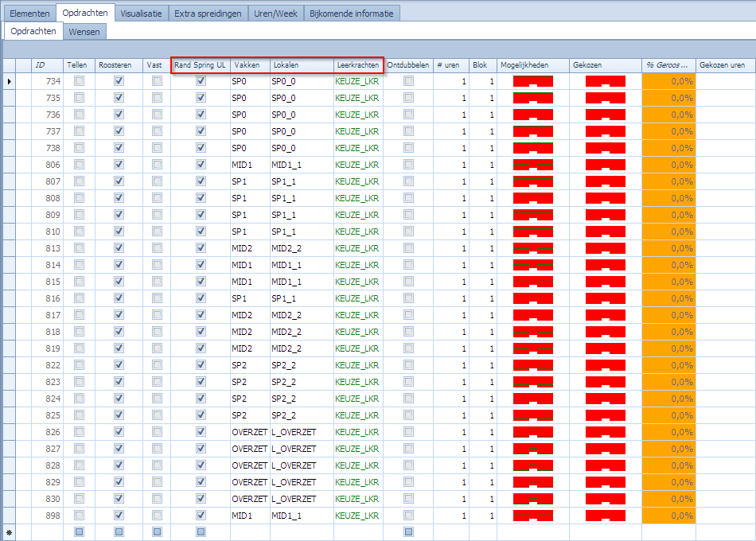756x541 pixels.
Task: Click the Mogelijkheden column header
Action: click(532, 65)
